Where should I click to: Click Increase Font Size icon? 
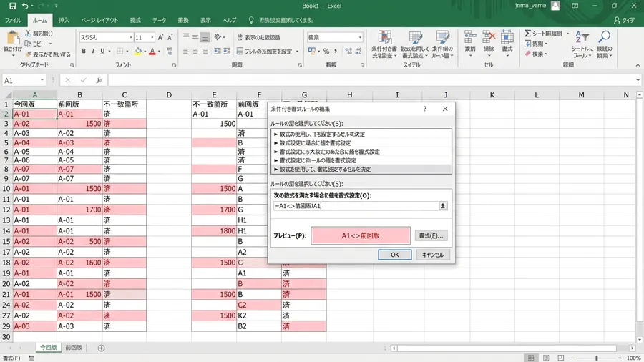[x=160, y=37]
